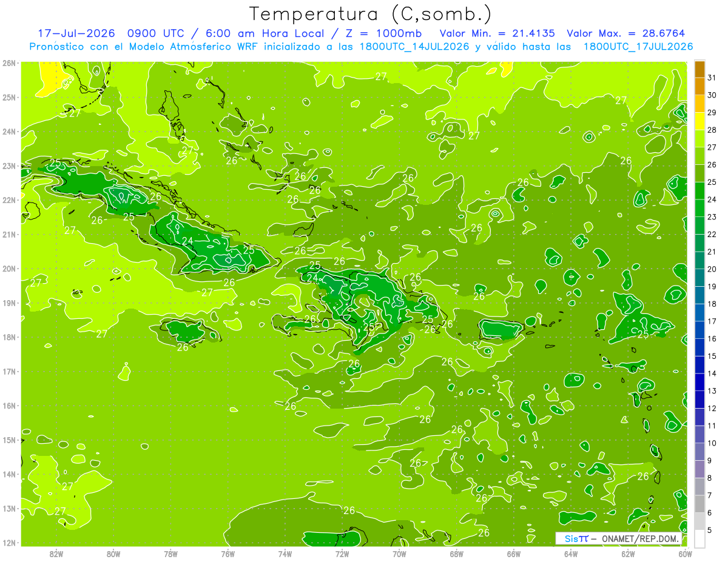Click the legend value 28

tap(712, 130)
